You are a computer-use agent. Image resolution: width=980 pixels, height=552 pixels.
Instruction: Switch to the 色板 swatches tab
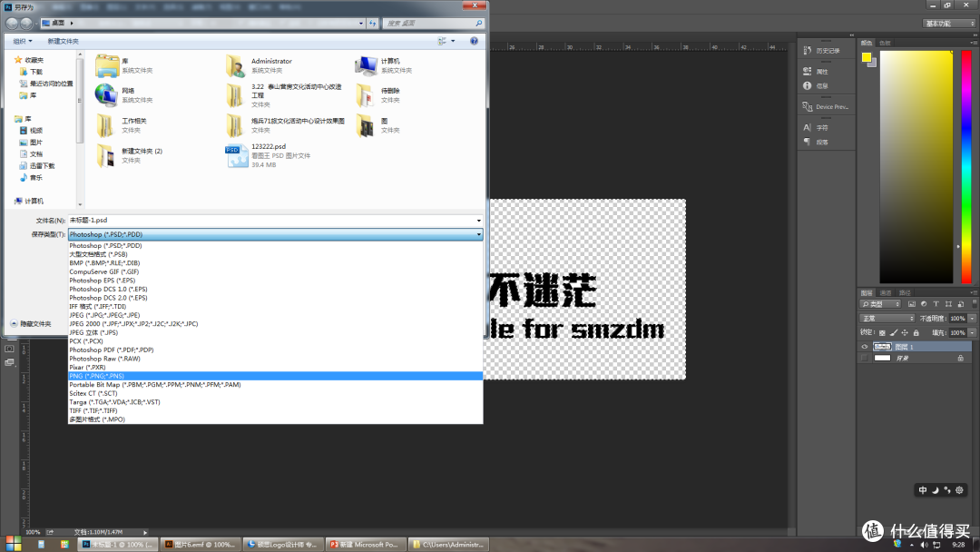885,44
